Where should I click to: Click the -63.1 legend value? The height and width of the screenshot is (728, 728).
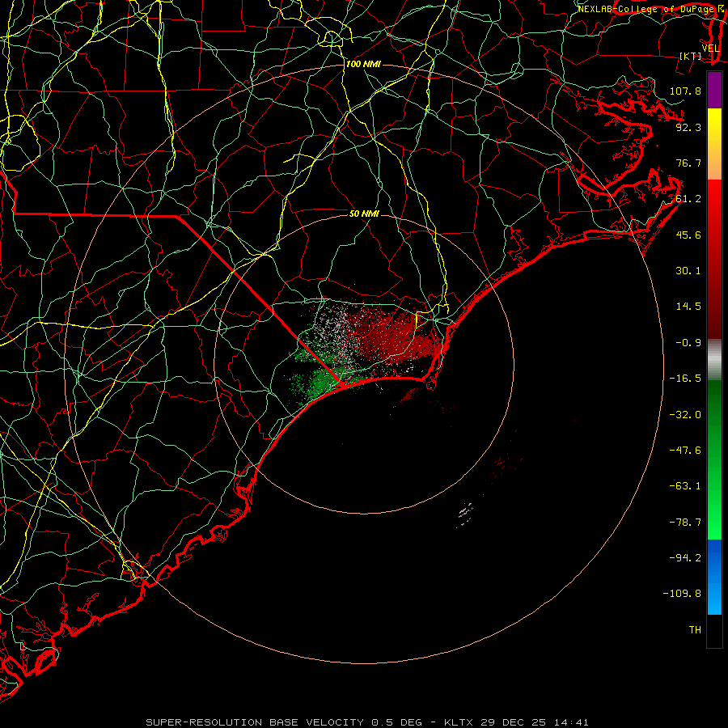pyautogui.click(x=685, y=486)
